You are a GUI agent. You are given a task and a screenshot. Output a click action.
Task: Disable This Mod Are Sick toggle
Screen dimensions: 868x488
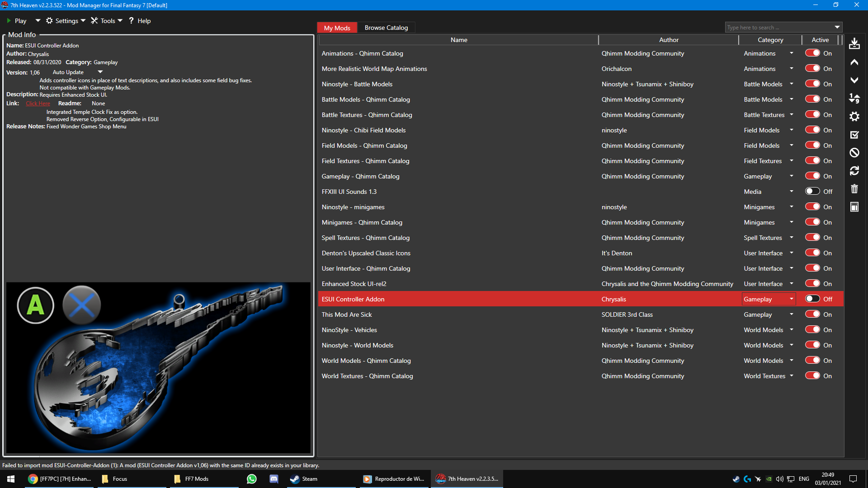tap(812, 314)
